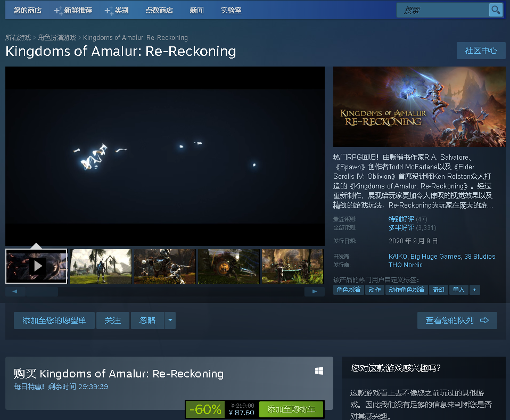Image resolution: width=510 pixels, height=420 pixels.
Task: Select the village gate screenshot thumbnail
Action: [x=101, y=266]
